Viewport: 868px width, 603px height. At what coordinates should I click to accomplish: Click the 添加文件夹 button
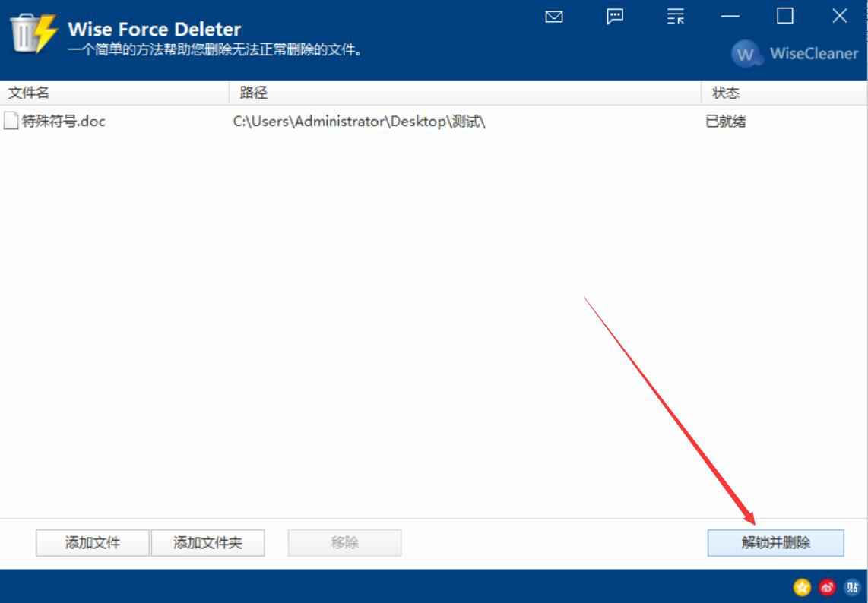(x=207, y=543)
